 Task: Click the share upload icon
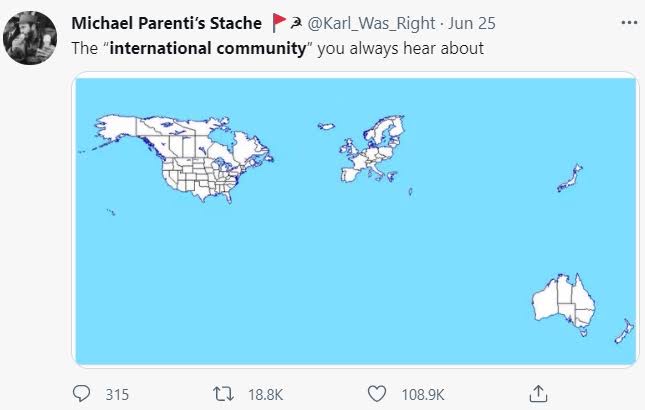(537, 394)
